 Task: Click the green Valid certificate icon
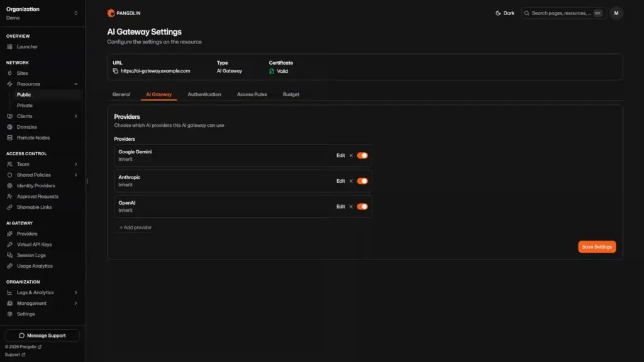(x=272, y=71)
